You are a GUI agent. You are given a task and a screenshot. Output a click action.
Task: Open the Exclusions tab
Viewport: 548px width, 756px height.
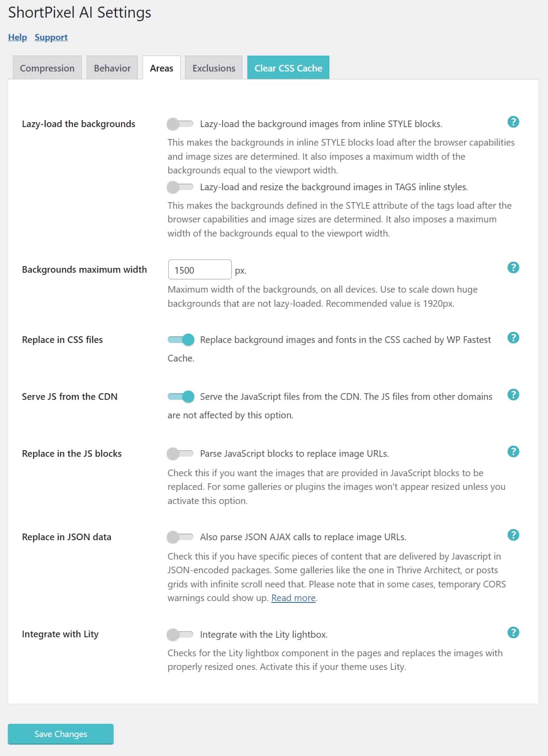(x=214, y=68)
